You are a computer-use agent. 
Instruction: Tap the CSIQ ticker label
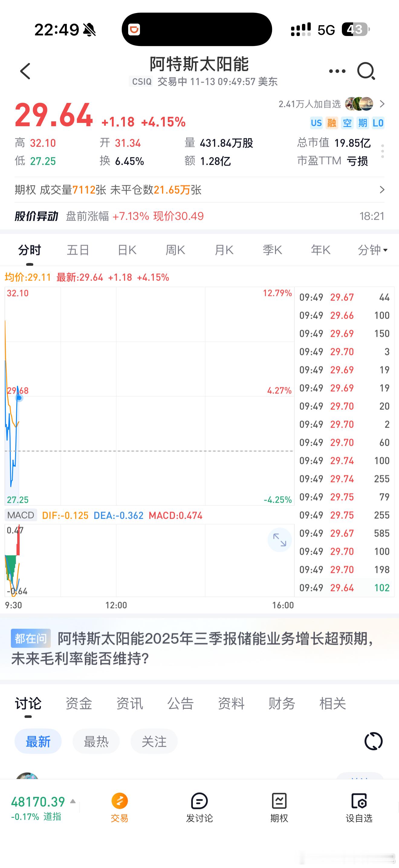[142, 81]
